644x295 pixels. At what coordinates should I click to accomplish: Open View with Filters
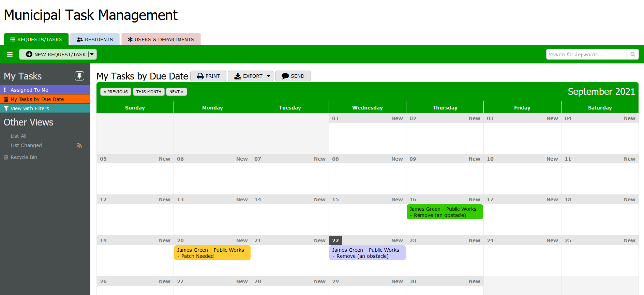pos(30,108)
